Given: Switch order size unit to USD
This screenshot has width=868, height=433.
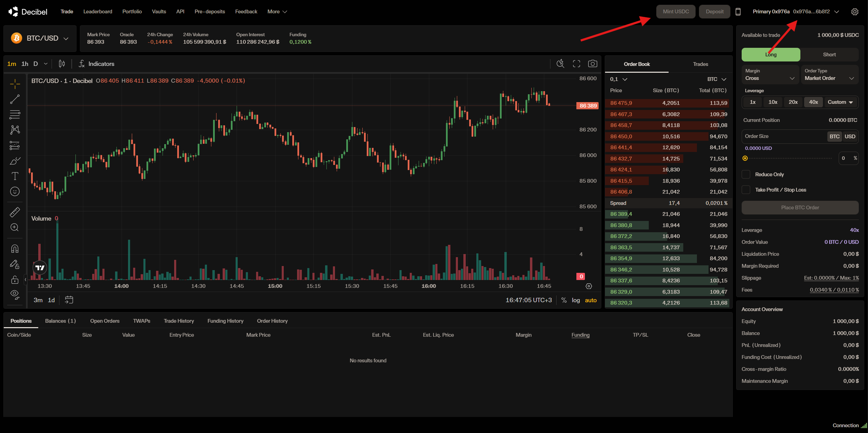Looking at the screenshot, I should pos(850,136).
